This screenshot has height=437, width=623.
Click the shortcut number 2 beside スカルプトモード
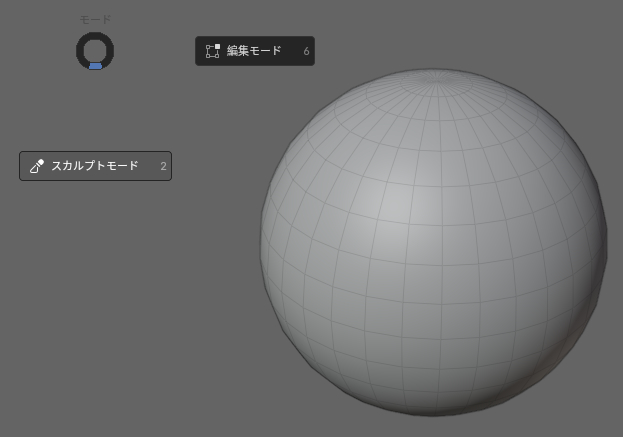pos(163,166)
